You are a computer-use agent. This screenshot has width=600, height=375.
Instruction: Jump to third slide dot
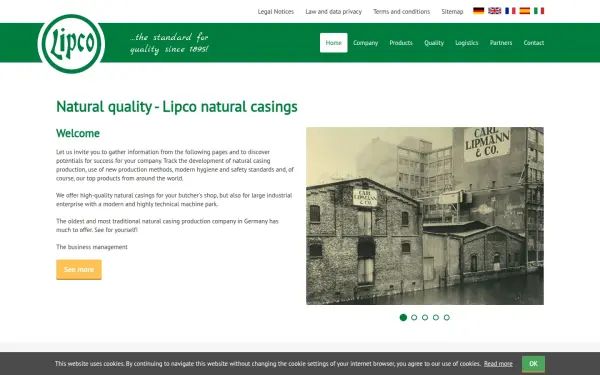[x=425, y=317]
